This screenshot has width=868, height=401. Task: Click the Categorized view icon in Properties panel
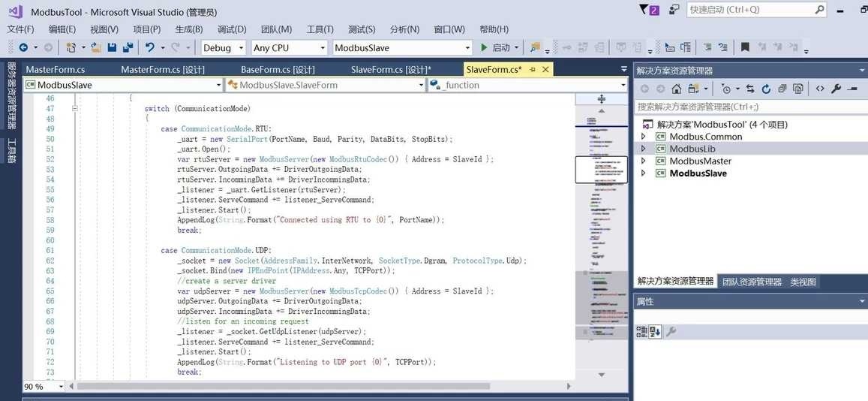coord(641,332)
